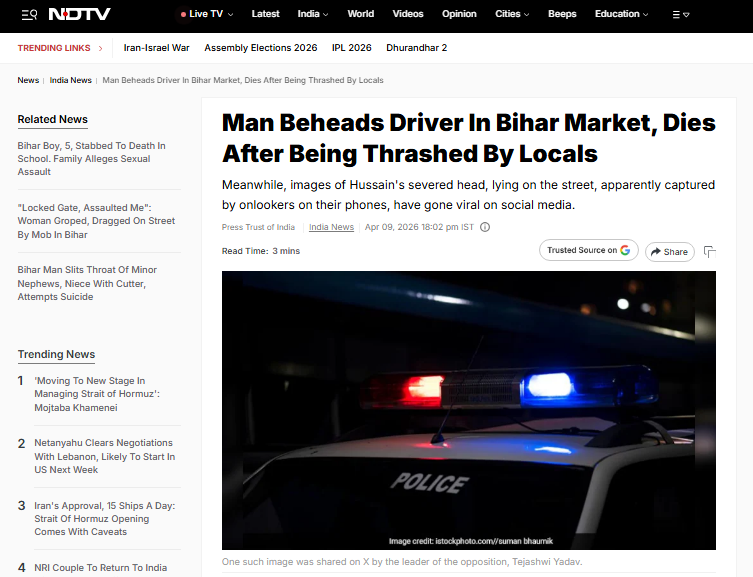Viewport: 753px width, 577px height.
Task: Open the Iran-Israel War trending link
Action: tap(157, 48)
